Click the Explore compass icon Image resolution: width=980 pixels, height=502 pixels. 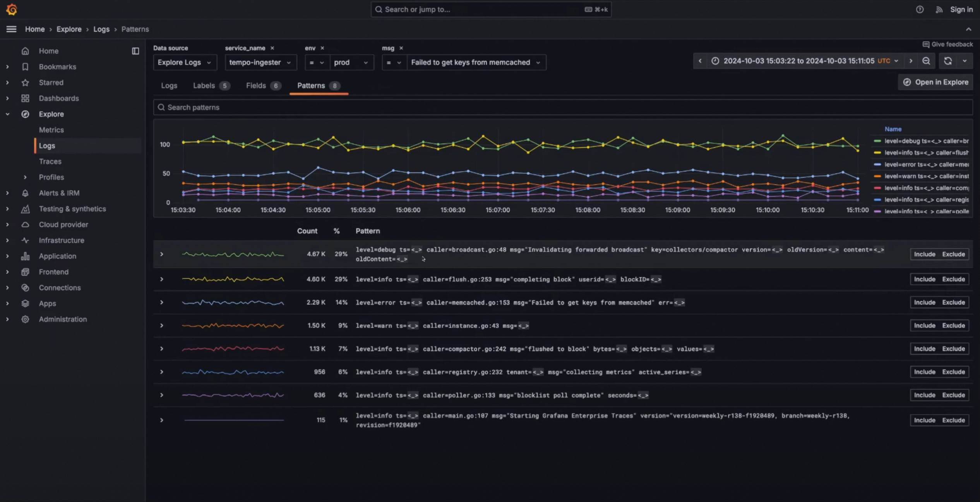(x=25, y=114)
